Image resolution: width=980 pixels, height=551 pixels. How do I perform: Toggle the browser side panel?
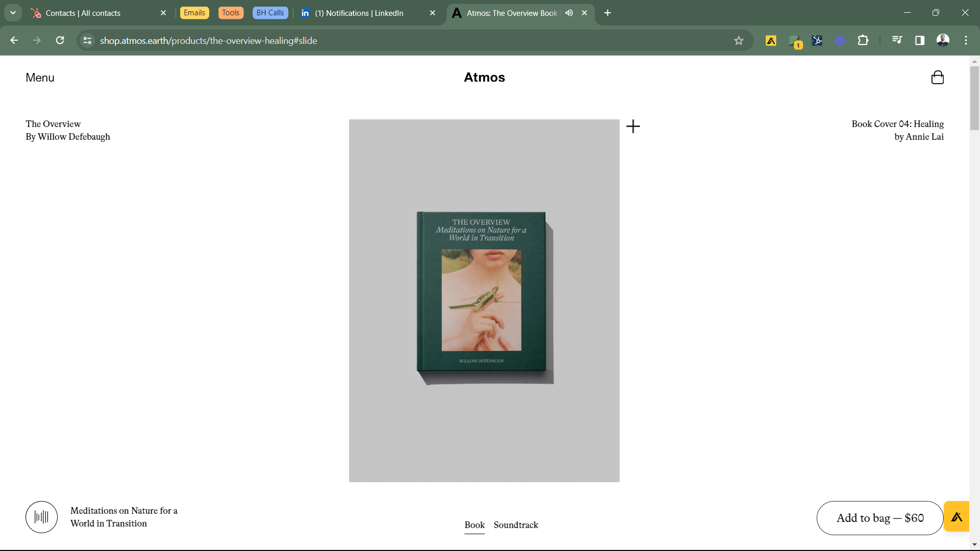[x=920, y=41]
